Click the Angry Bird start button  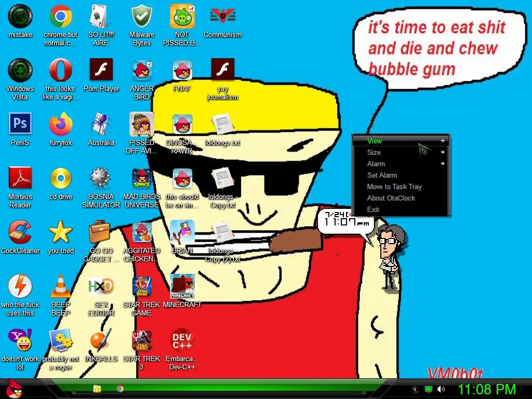pyautogui.click(x=14, y=389)
